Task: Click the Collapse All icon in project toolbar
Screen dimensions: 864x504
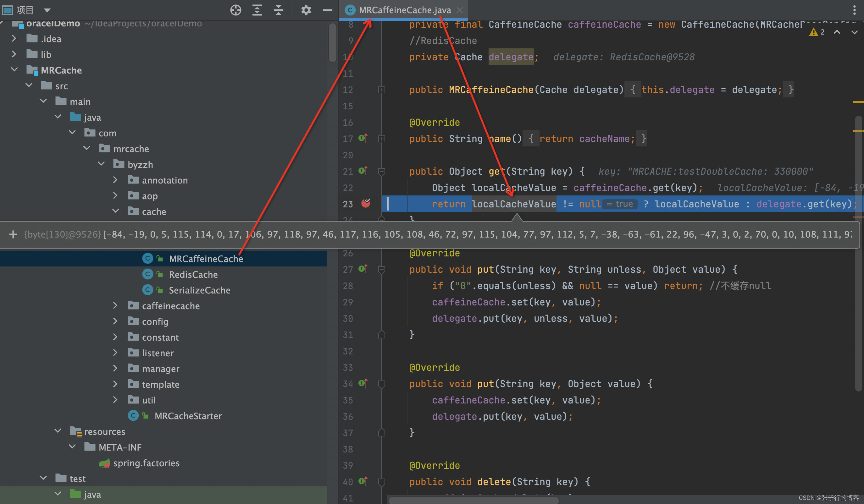Action: [x=278, y=10]
